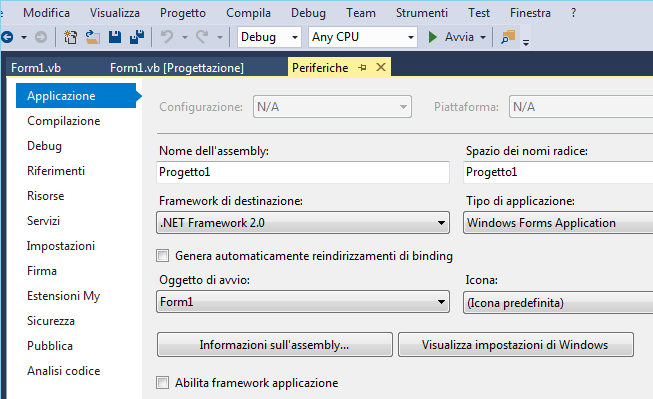
Task: Open the Test menu
Action: tap(479, 13)
